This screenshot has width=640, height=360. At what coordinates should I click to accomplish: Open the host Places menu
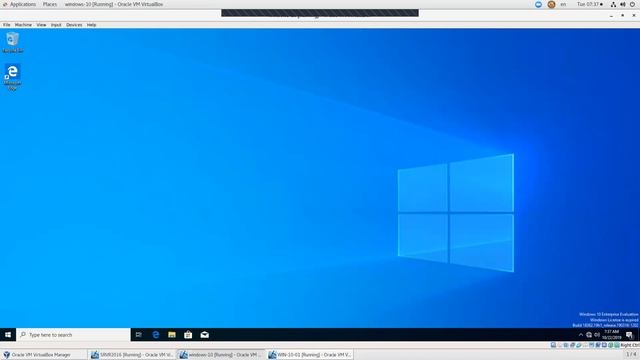(x=50, y=4)
